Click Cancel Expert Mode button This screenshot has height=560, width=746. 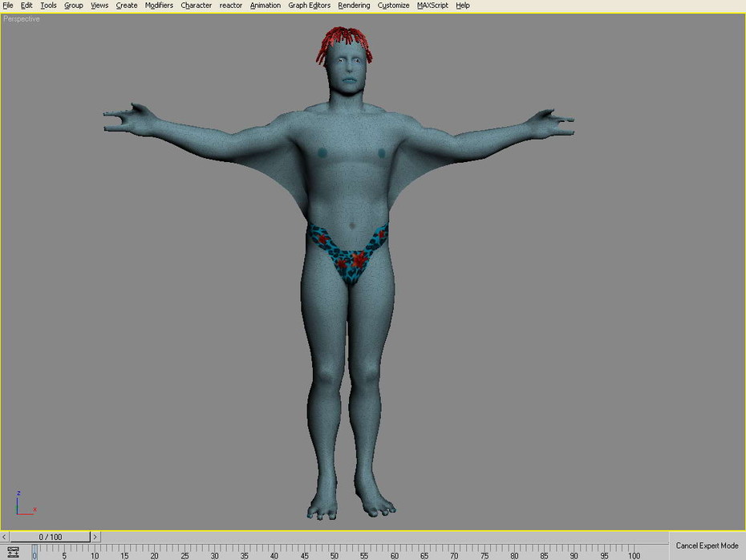point(707,546)
